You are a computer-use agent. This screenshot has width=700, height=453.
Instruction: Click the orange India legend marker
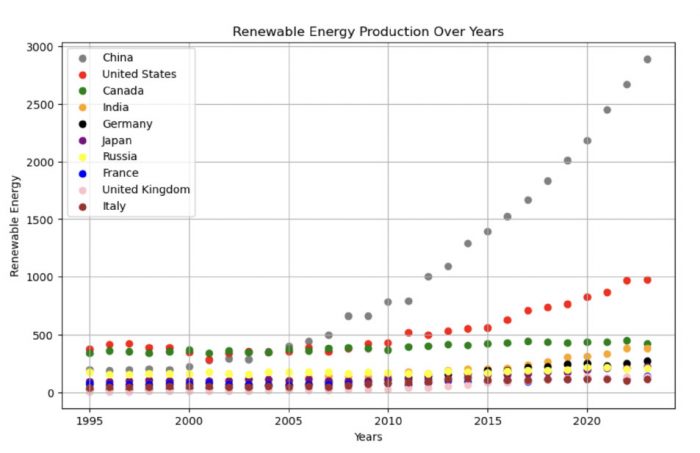[x=83, y=108]
